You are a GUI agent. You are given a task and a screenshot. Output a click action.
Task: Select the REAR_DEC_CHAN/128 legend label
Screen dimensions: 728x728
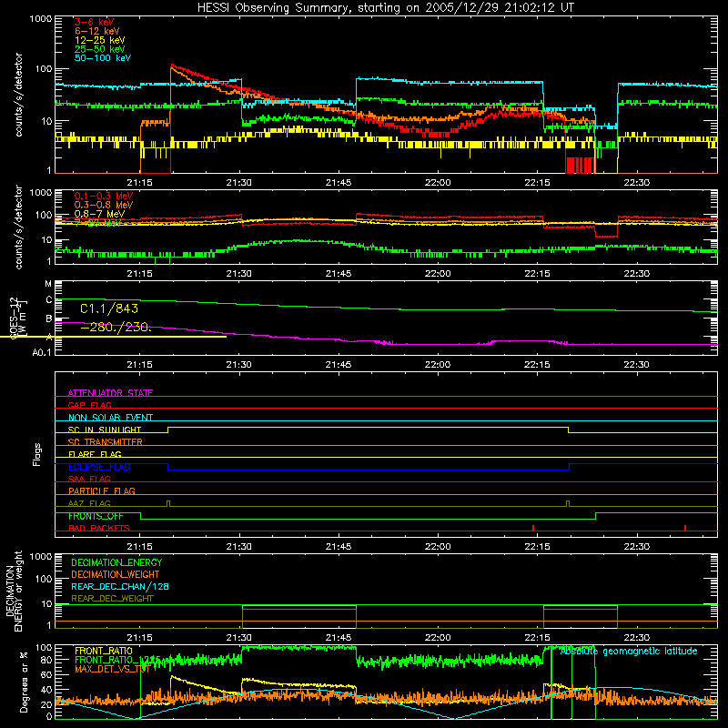[120, 587]
